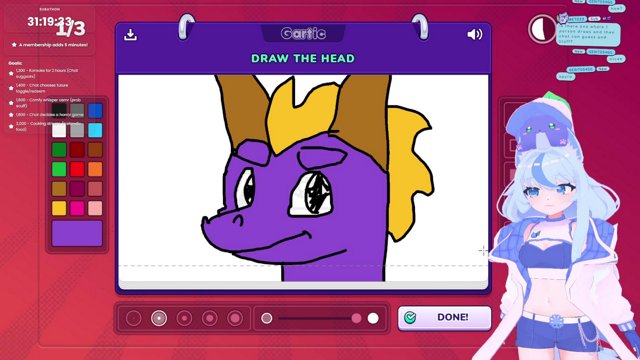Pick the hot pink color swatch
Screen dimensions: 640x360
click(x=77, y=208)
